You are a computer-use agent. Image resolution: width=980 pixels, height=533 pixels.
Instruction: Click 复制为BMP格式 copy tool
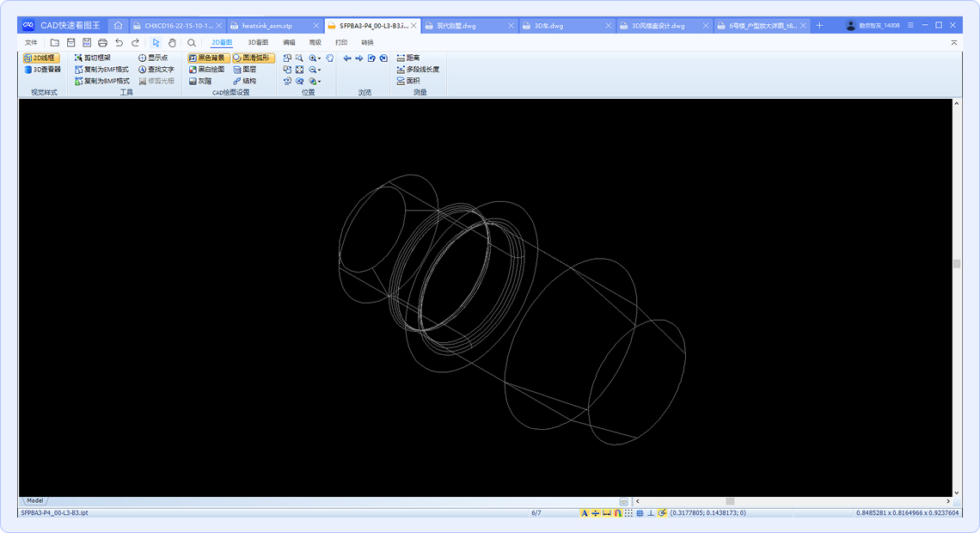point(101,81)
